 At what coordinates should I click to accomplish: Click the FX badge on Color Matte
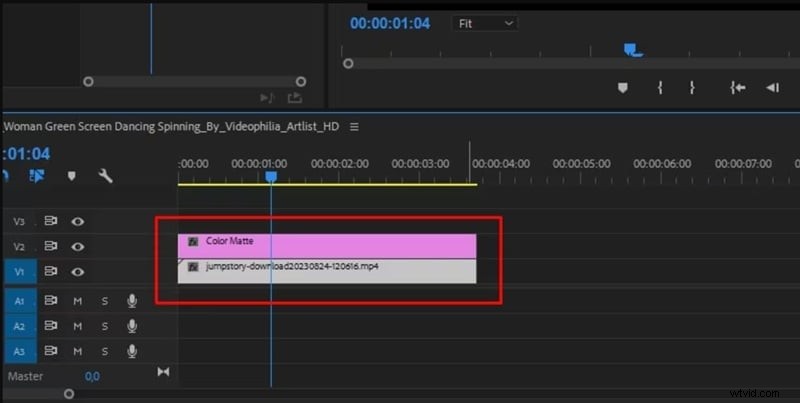point(193,241)
